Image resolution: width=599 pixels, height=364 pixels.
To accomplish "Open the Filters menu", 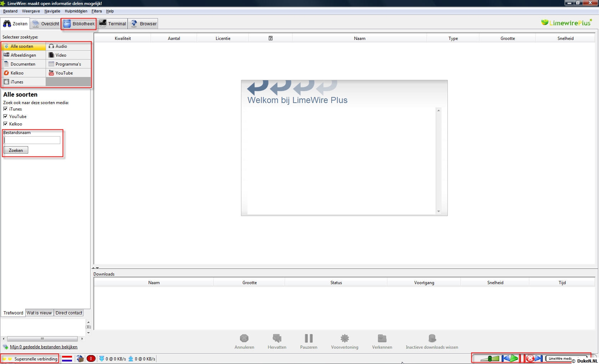I will point(97,11).
